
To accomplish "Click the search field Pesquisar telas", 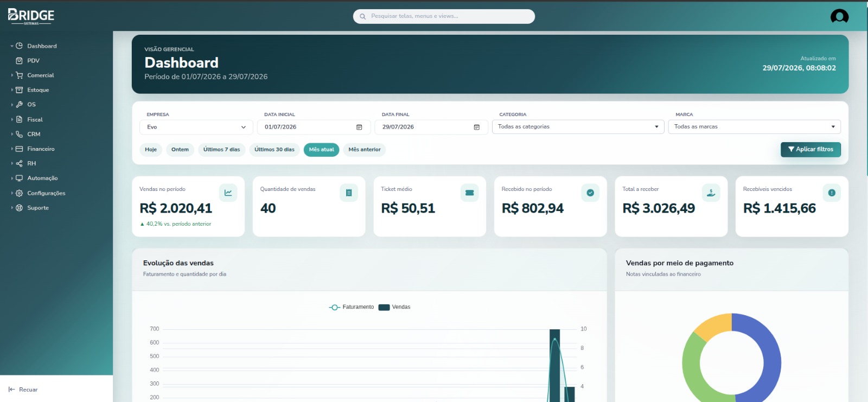I will [x=444, y=16].
